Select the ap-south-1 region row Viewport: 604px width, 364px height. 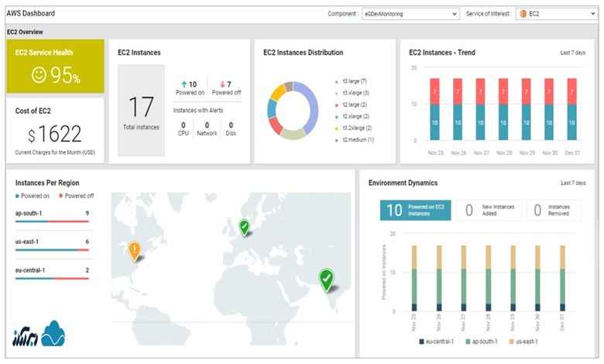(x=52, y=217)
